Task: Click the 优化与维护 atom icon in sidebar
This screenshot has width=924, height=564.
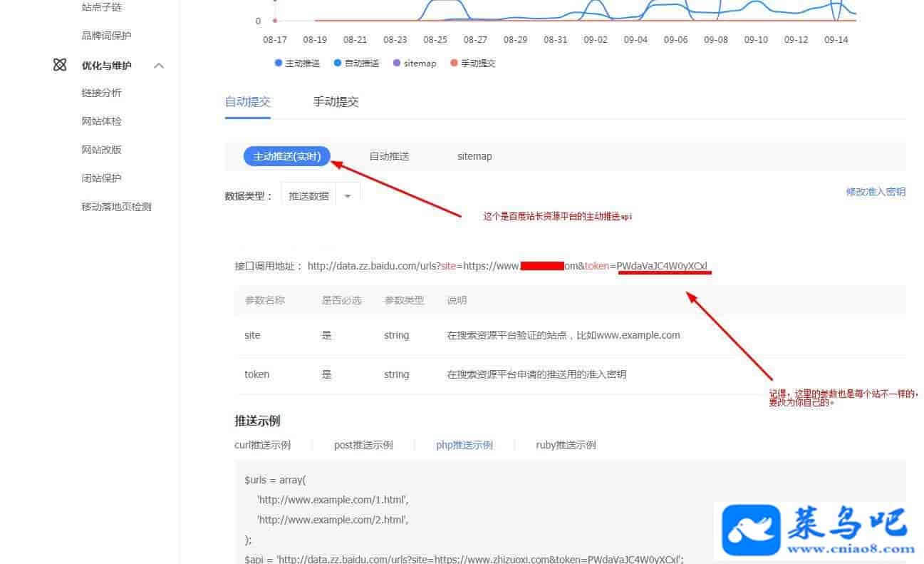Action: click(60, 65)
